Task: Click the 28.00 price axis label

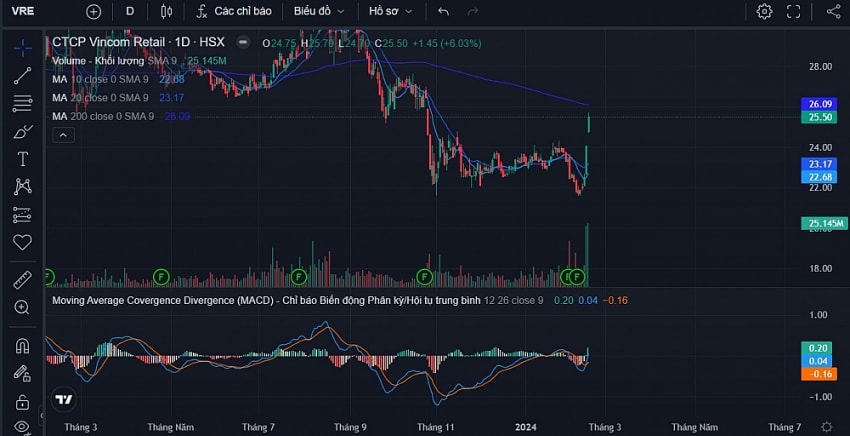Action: (820, 67)
